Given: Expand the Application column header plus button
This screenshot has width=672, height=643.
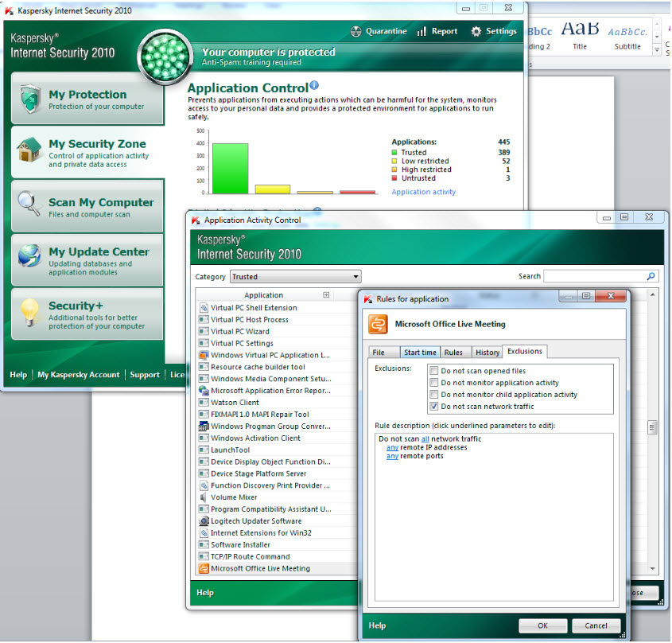Looking at the screenshot, I should pyautogui.click(x=326, y=295).
